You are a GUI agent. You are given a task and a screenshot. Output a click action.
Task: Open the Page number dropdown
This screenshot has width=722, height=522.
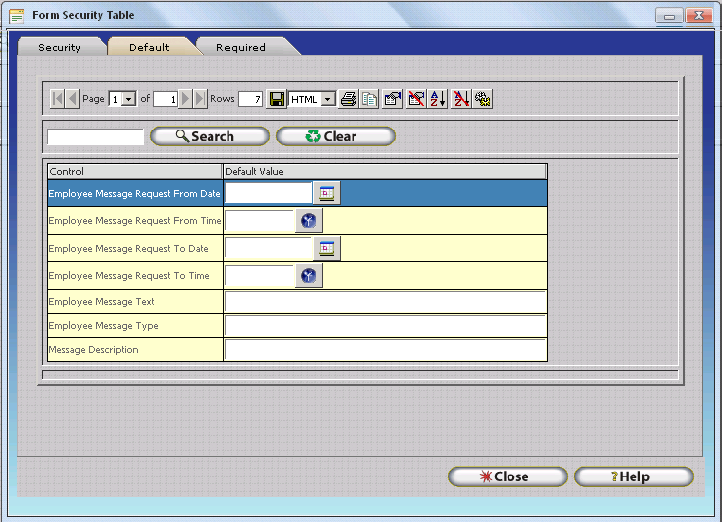pos(129,99)
